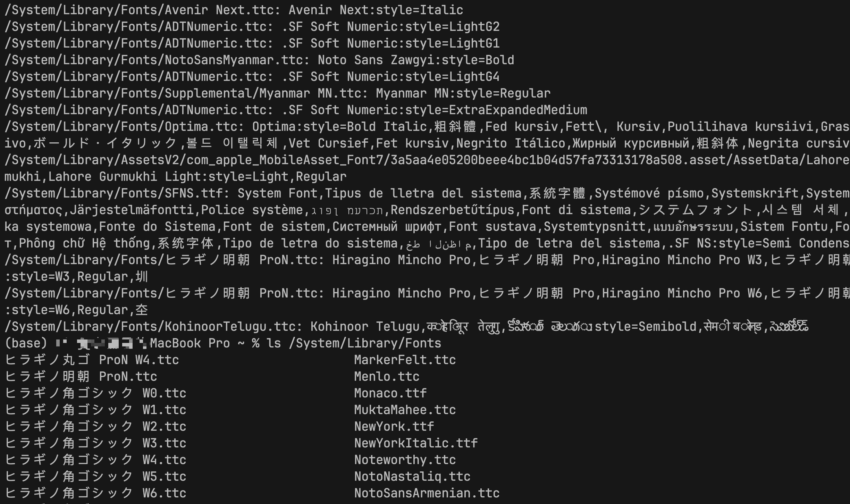Select the Monaco.ttf listing
This screenshot has width=850, height=504.
pos(390,393)
